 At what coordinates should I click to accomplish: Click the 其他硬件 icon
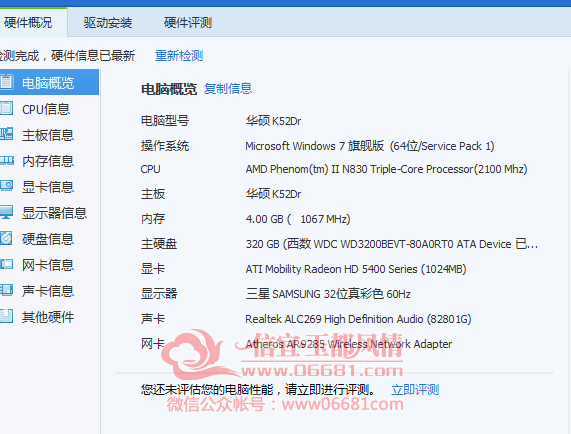(7, 316)
